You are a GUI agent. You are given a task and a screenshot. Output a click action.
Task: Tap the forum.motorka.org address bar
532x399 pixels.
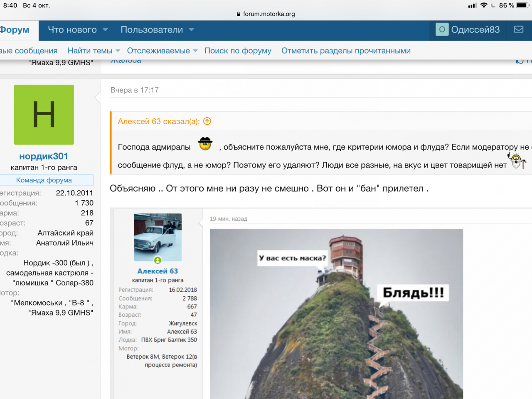268,14
